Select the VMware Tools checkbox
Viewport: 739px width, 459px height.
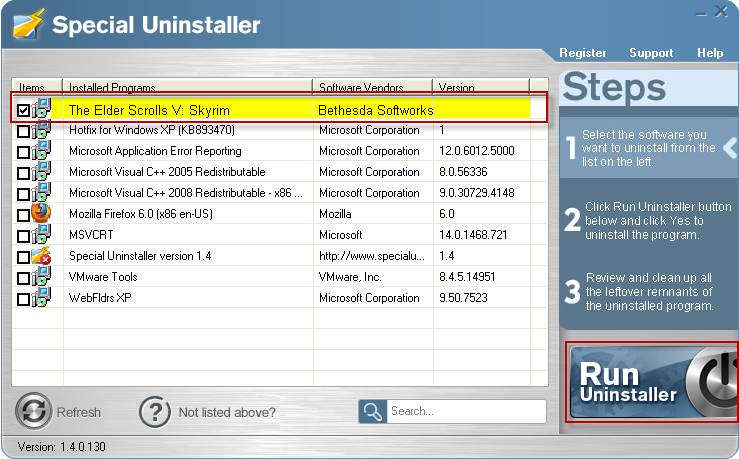click(x=23, y=279)
